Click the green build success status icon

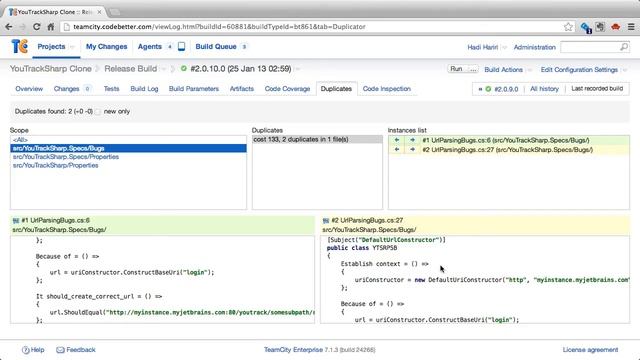(x=184, y=69)
